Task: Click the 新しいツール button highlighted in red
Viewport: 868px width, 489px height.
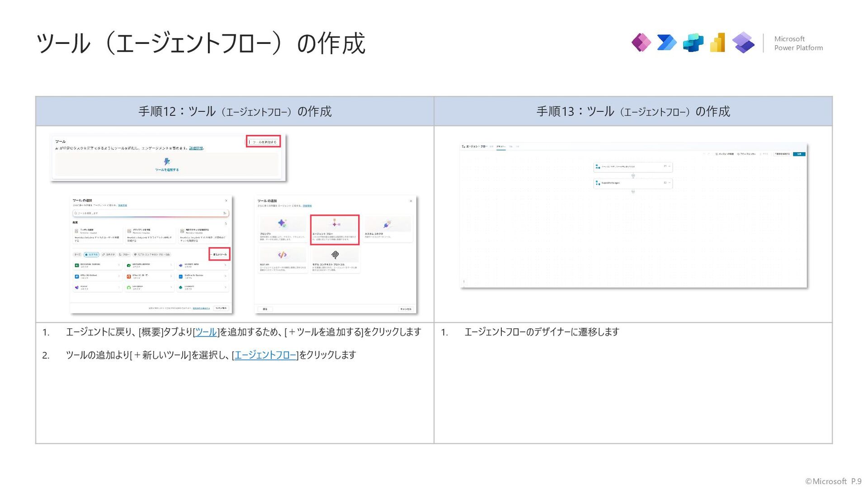Action: (220, 254)
